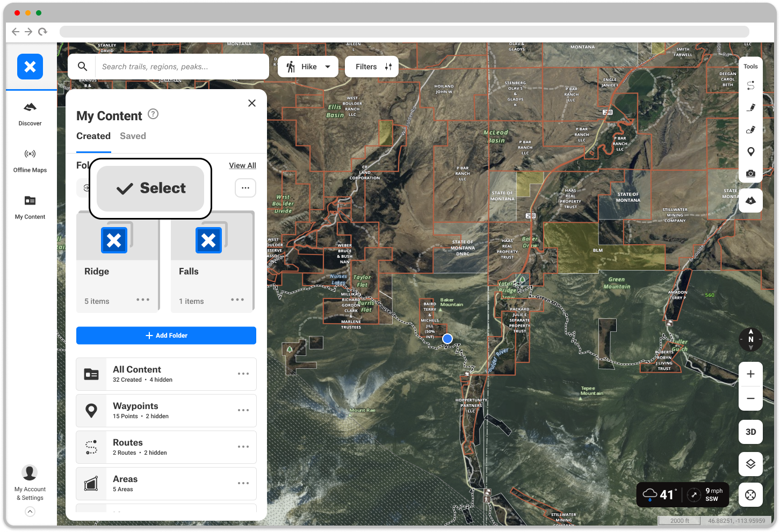Viewport: 780px width, 532px height.
Task: Open Waypoints more options menu
Action: point(243,410)
